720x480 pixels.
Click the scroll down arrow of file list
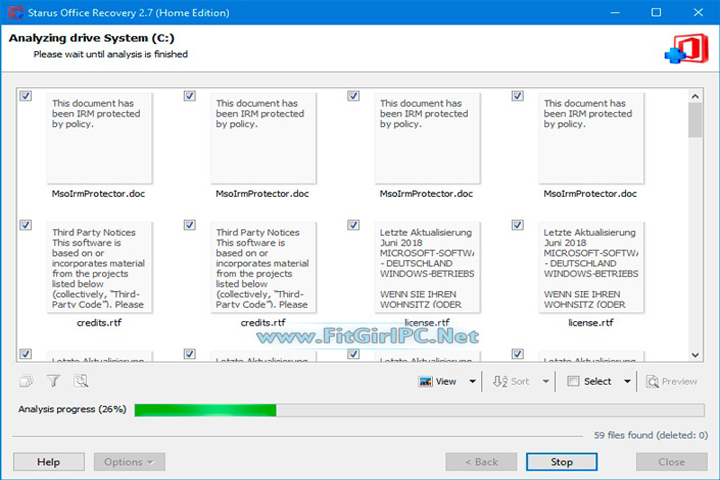coord(695,355)
